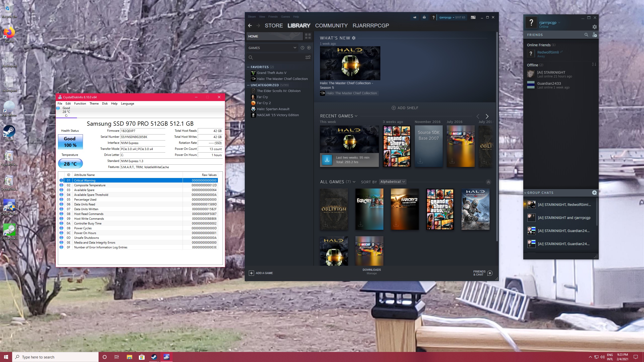Open CrystalDiskInfo Theme menu
The height and width of the screenshot is (362, 644).
point(94,103)
